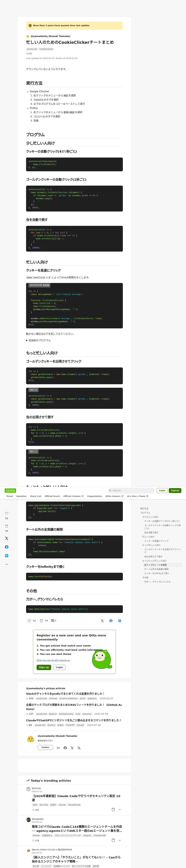Click the Login button in header
Image resolution: width=186 pixels, height=868 pixels.
162,490
